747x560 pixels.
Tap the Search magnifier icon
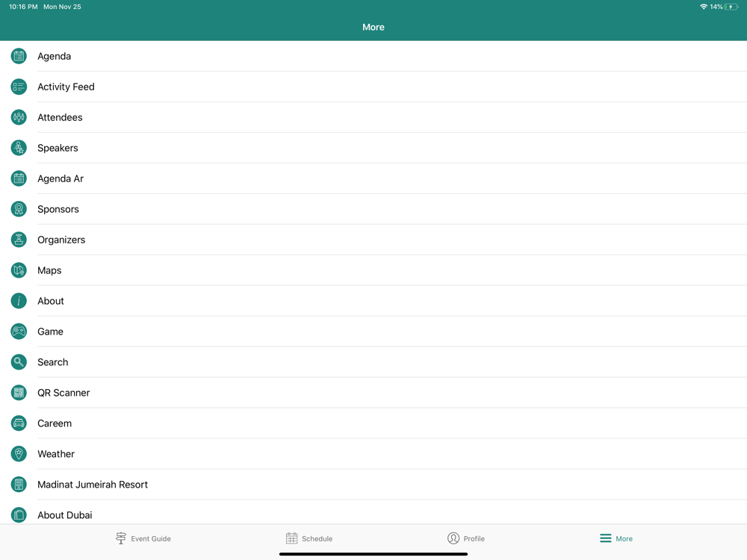click(x=19, y=362)
